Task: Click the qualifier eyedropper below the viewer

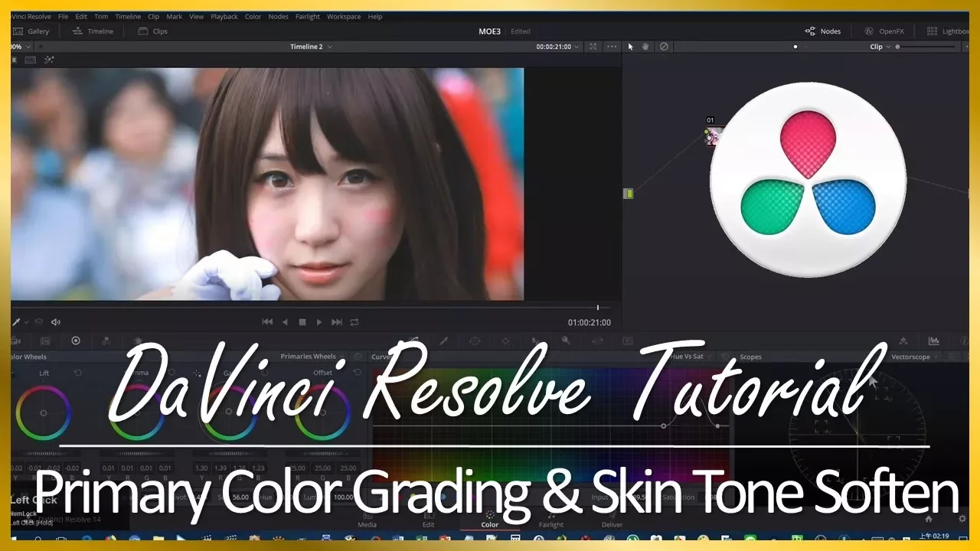Action: (x=15, y=322)
